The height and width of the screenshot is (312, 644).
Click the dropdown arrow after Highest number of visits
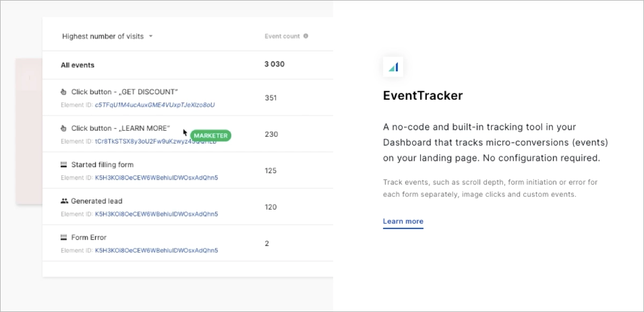point(151,36)
